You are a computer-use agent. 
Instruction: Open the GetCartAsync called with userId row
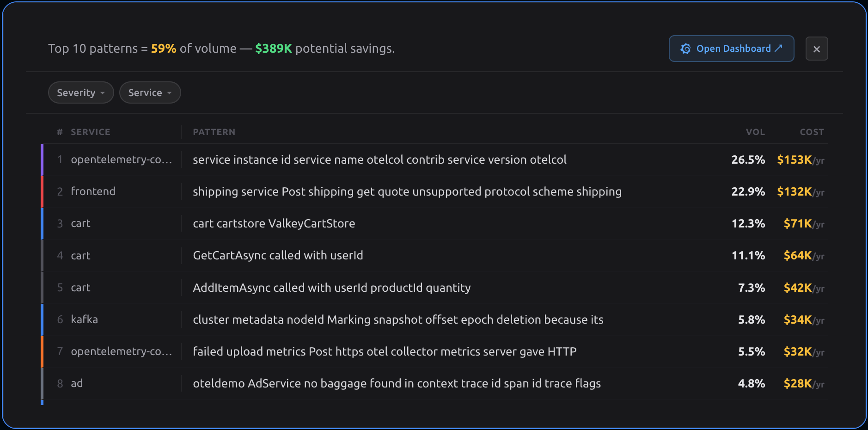click(x=278, y=255)
